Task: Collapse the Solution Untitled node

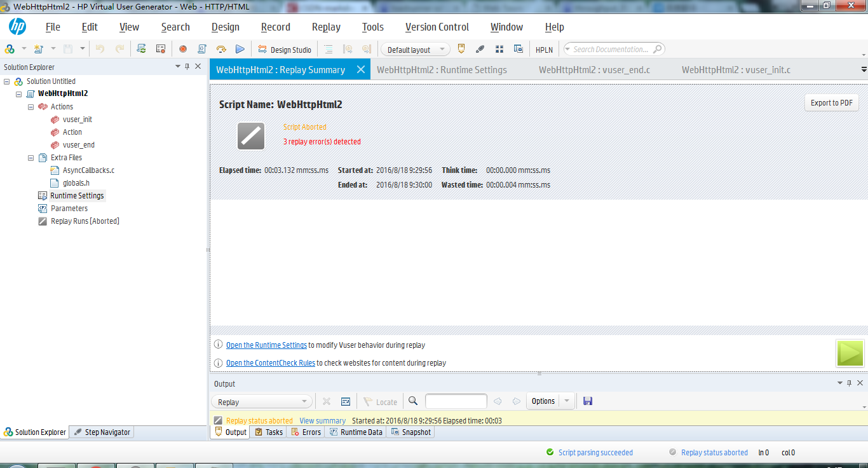Action: coord(7,81)
